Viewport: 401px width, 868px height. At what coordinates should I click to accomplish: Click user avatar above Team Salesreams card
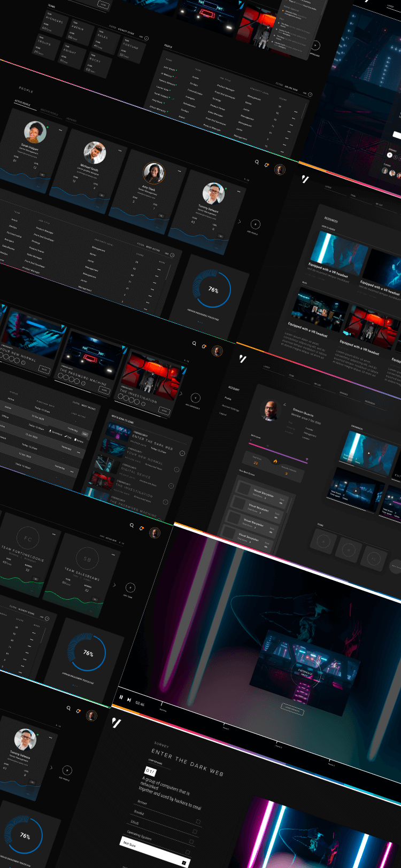155,533
